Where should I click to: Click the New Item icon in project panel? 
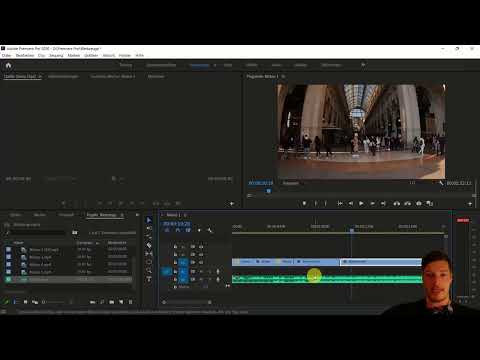(121, 302)
